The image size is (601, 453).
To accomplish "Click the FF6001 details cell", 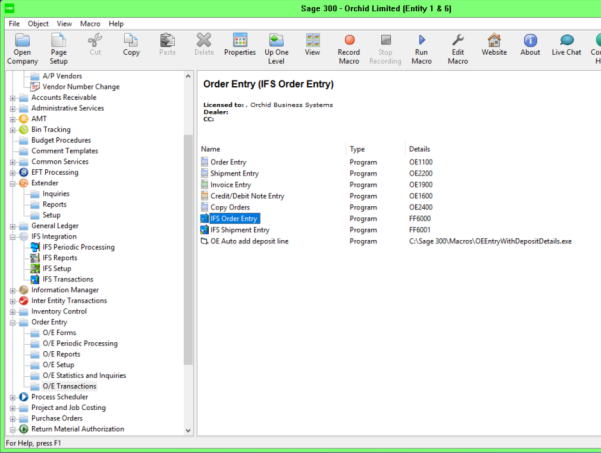I will (x=420, y=230).
